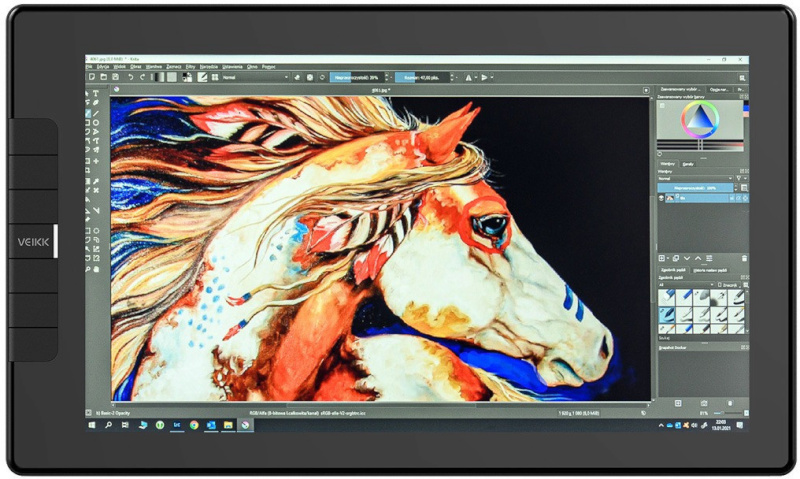
Task: Open the Edycja menu
Action: [103, 67]
